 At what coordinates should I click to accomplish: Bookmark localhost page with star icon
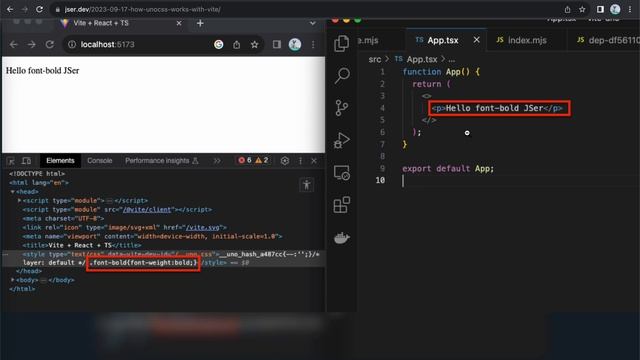(255, 44)
